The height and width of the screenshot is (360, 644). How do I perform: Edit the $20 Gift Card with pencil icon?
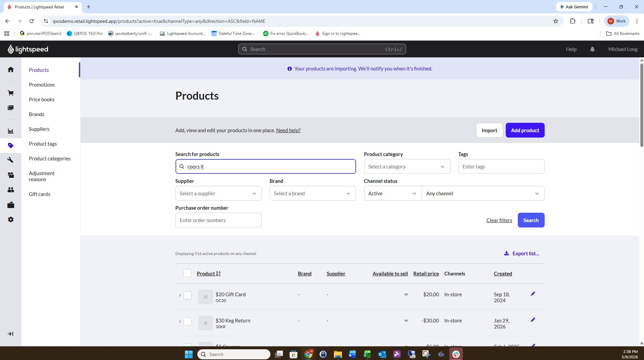coord(533,294)
